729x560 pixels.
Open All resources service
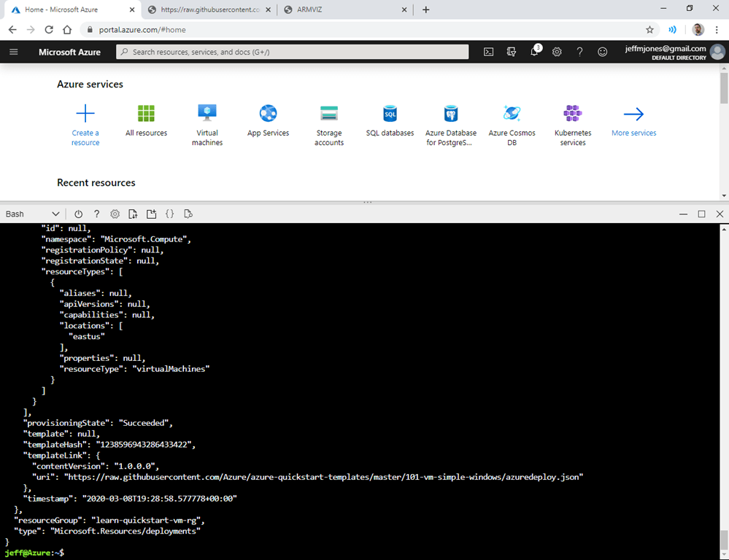[x=146, y=120]
